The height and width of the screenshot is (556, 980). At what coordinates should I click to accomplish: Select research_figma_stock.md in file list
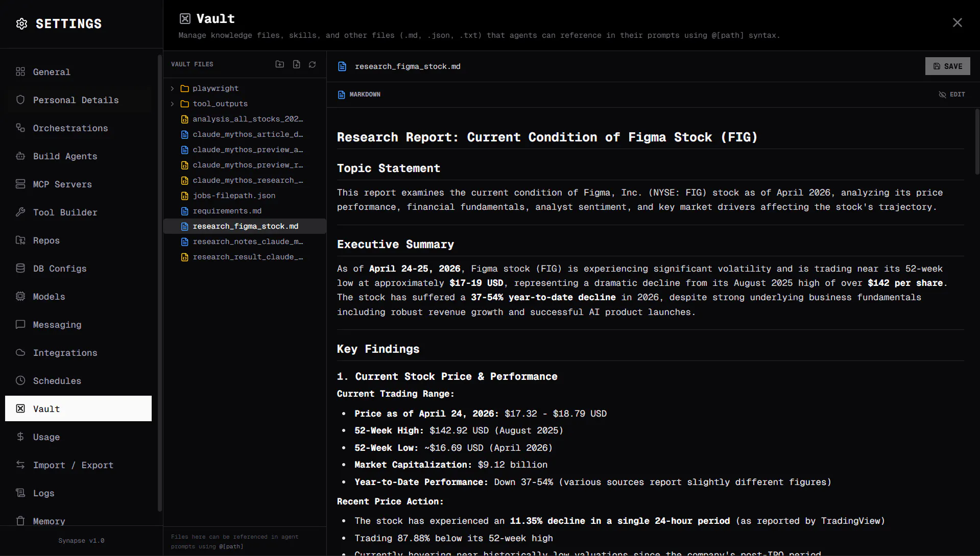pos(245,226)
